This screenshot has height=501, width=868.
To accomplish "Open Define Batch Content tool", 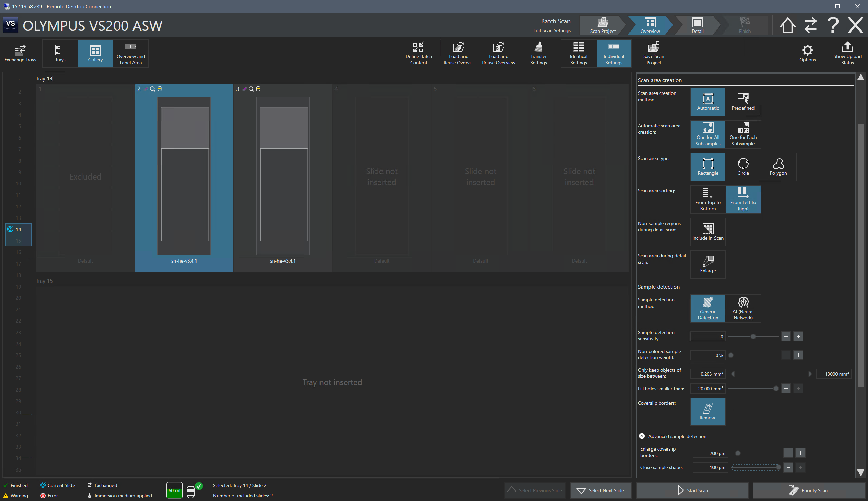I will [418, 53].
